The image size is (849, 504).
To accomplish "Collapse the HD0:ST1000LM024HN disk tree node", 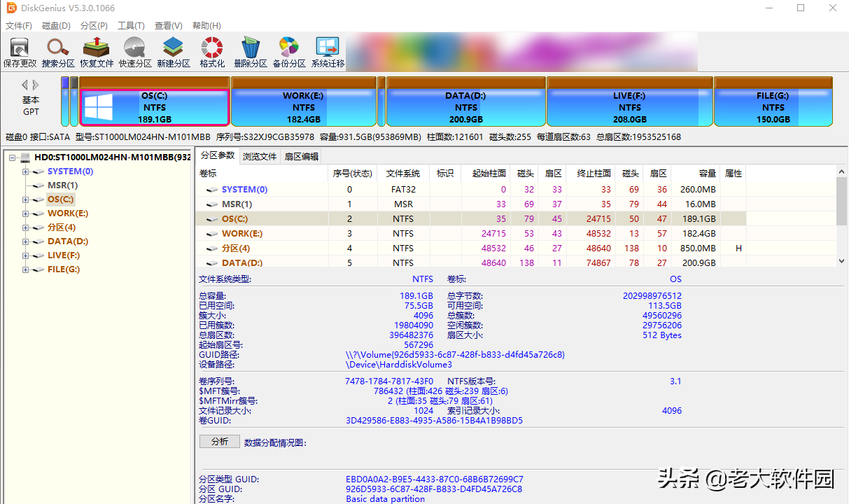I will point(13,157).
